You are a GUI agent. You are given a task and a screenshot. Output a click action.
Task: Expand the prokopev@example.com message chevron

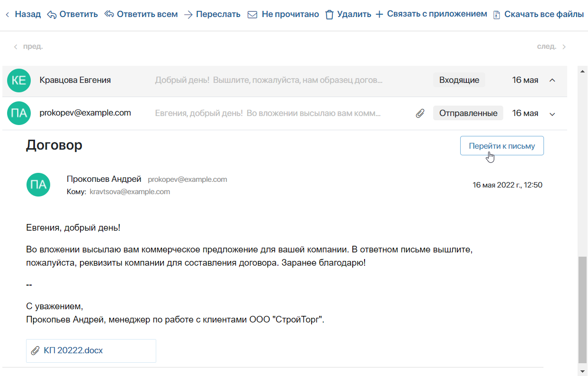tap(552, 114)
